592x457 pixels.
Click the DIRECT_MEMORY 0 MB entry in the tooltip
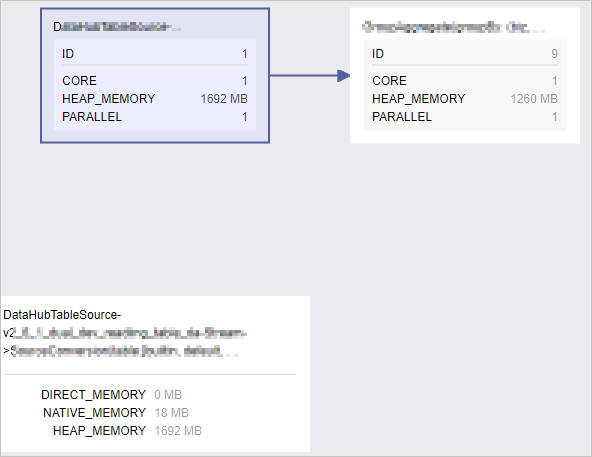111,395
